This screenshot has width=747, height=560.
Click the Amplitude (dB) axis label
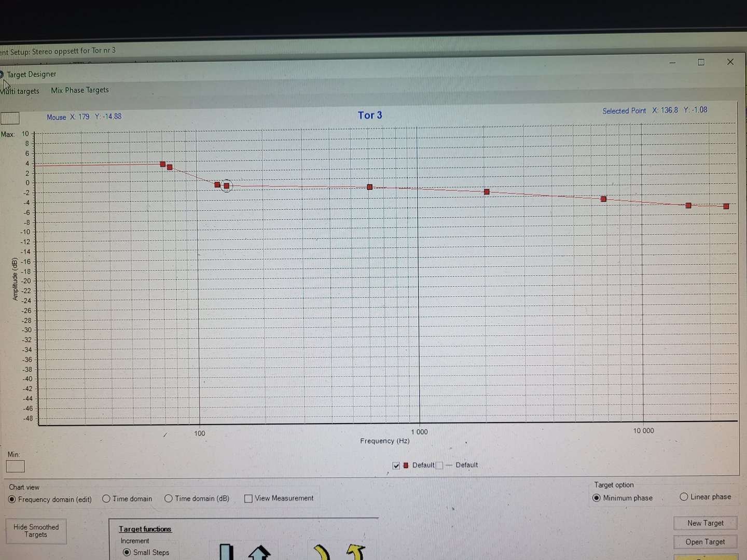pyautogui.click(x=15, y=279)
